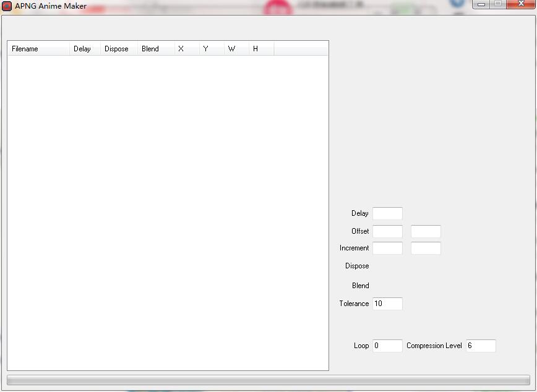Focus the first Increment input field
Viewport: 537px width, 392px height.
(x=387, y=248)
